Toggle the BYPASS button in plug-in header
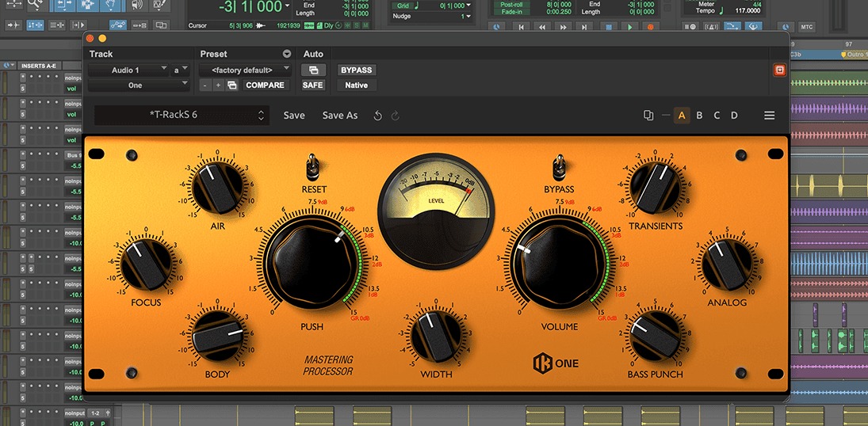The width and height of the screenshot is (868, 426). 357,70
